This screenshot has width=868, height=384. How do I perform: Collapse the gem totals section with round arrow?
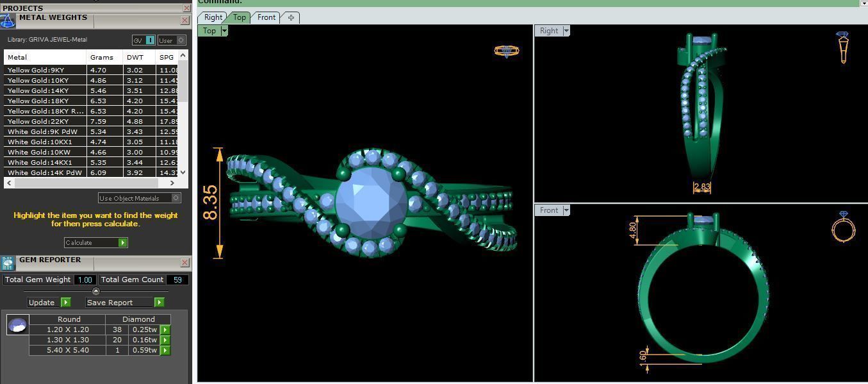96,291
